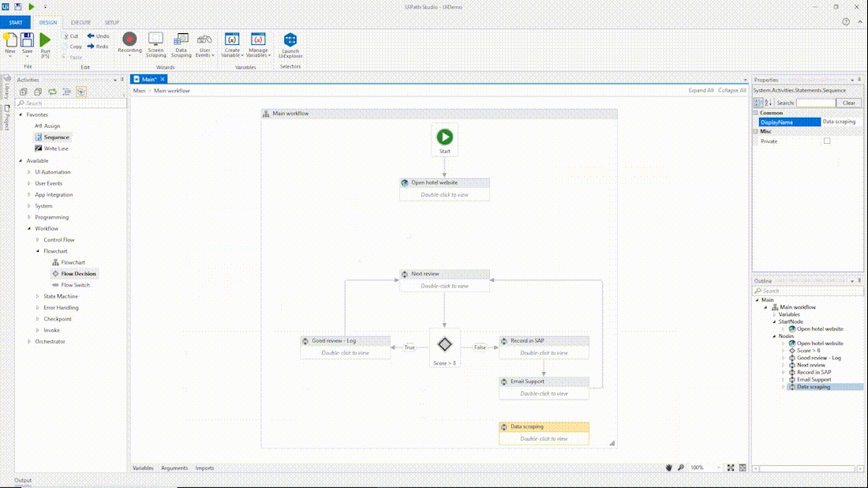868x488 pixels.
Task: Click the Properties search field
Action: coord(816,103)
